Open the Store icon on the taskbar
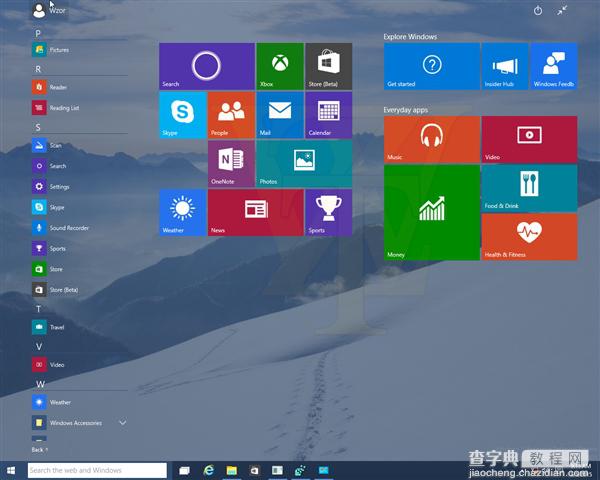 (x=254, y=470)
